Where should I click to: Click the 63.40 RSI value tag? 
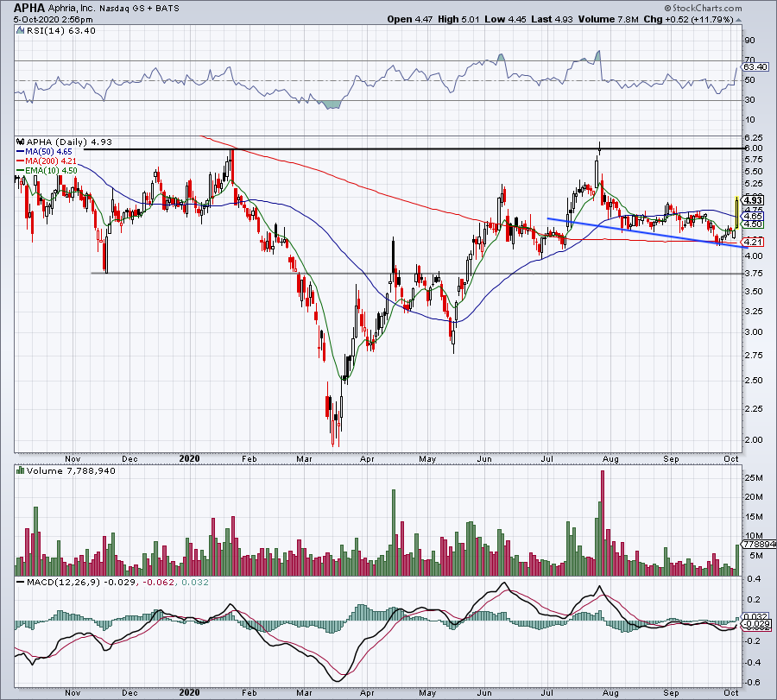(x=754, y=66)
